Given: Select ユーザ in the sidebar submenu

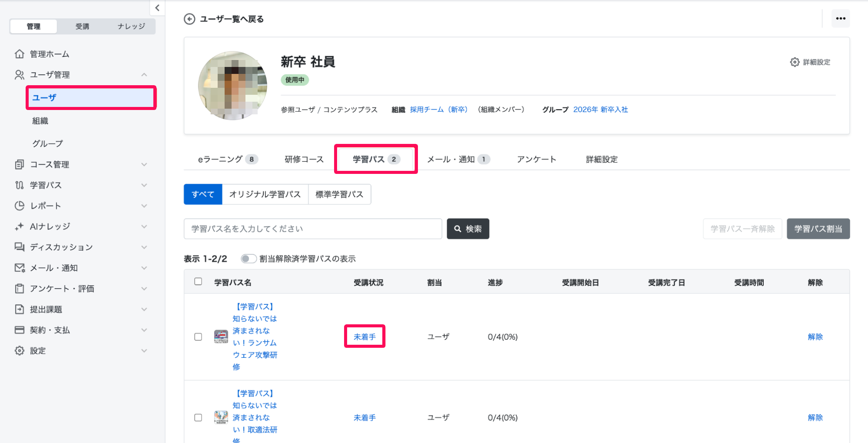Looking at the screenshot, I should click(x=91, y=98).
